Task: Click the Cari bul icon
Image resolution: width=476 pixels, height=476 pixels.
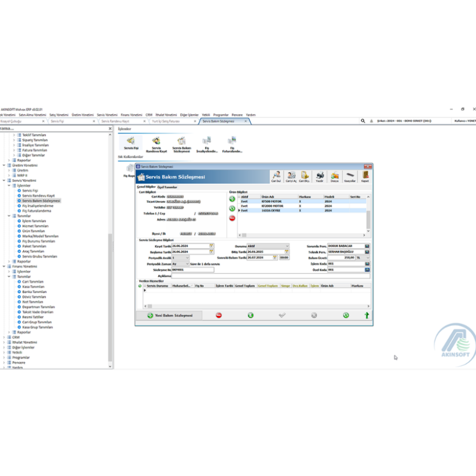Action: [x=276, y=175]
